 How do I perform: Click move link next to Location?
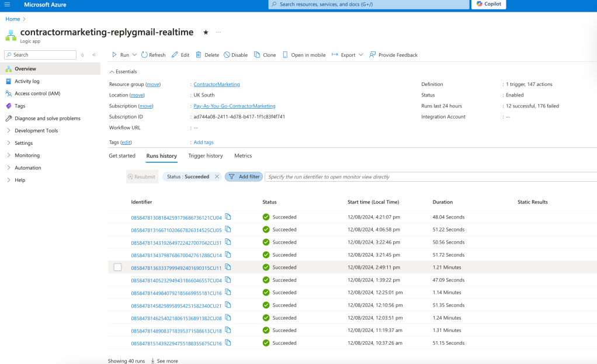coord(137,95)
